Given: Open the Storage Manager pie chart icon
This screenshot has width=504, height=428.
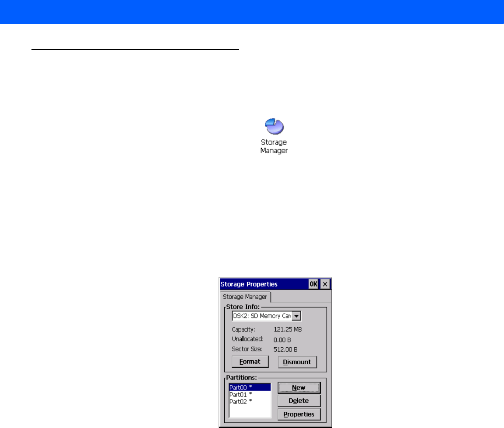Looking at the screenshot, I should (x=274, y=126).
